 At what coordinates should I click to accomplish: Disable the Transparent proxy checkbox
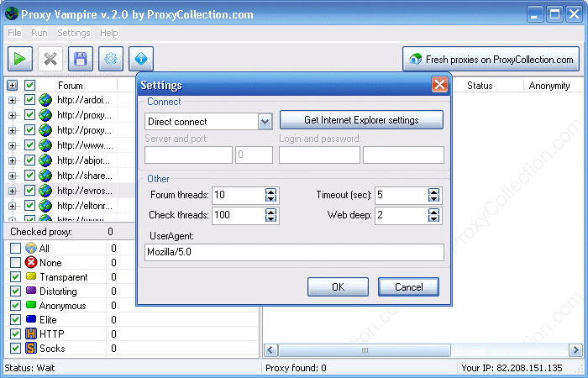coord(15,276)
